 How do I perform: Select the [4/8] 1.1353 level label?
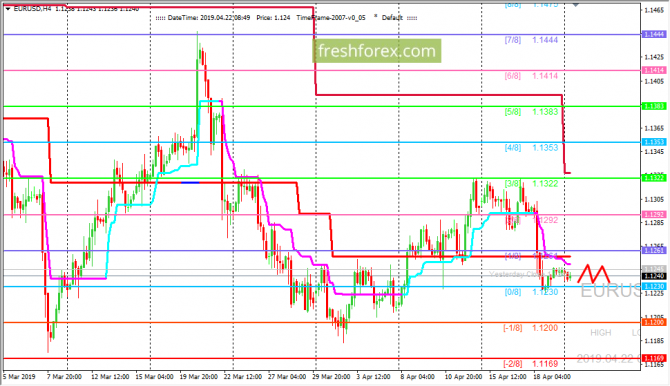coord(531,148)
